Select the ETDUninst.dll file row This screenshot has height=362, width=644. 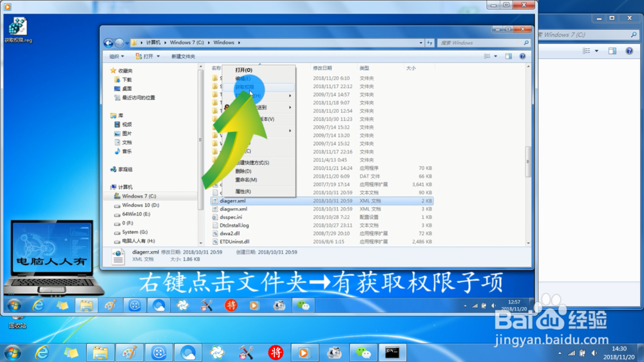[322, 242]
